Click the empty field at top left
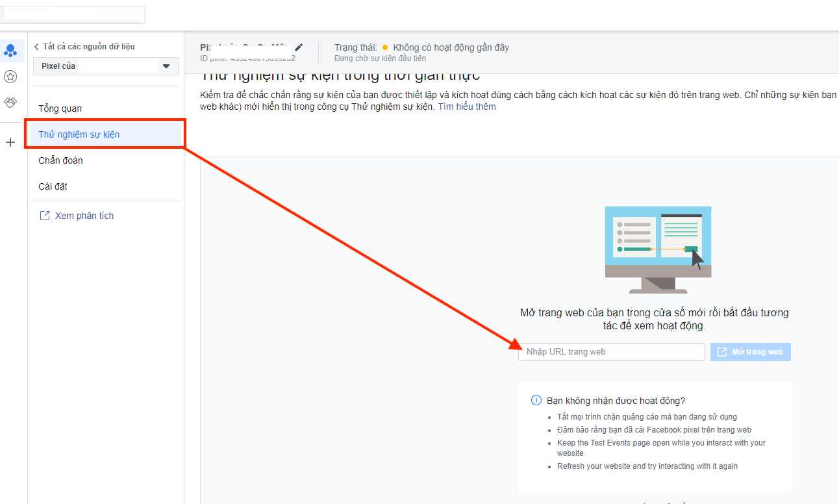The height and width of the screenshot is (504, 839). (73, 14)
